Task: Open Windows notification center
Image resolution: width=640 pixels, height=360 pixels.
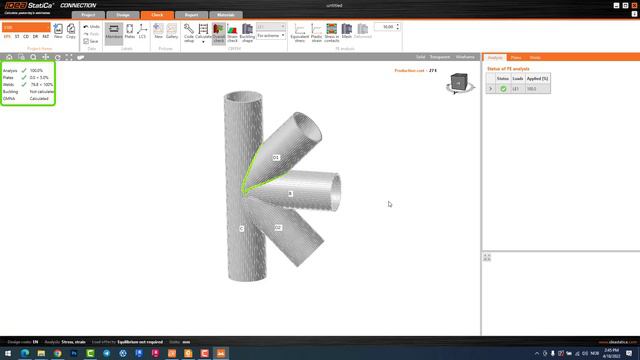Action: [629, 353]
